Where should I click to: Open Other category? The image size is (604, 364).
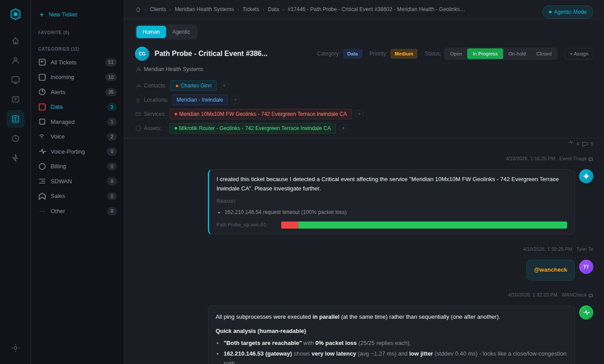(x=77, y=211)
